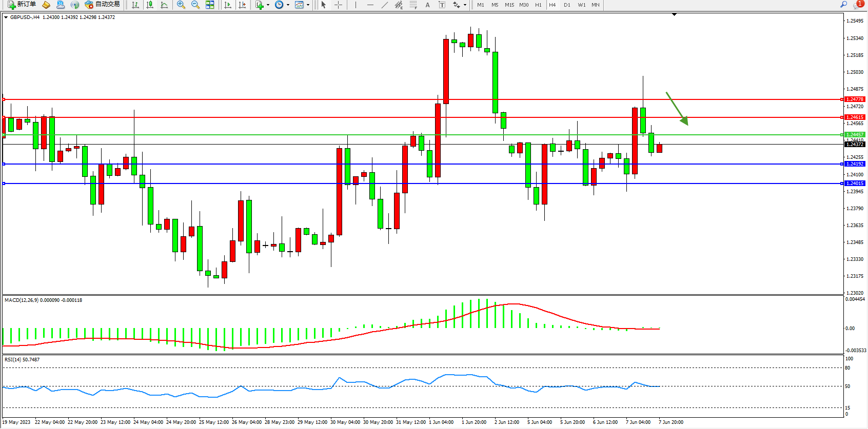Switch to the H1 timeframe
868x429 pixels.
(538, 5)
